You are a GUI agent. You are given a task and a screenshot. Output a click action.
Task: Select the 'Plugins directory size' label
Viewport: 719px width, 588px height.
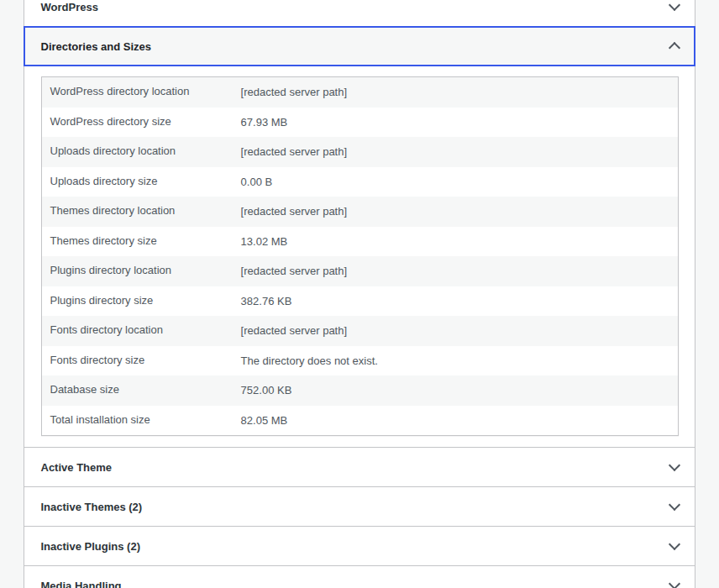(102, 301)
